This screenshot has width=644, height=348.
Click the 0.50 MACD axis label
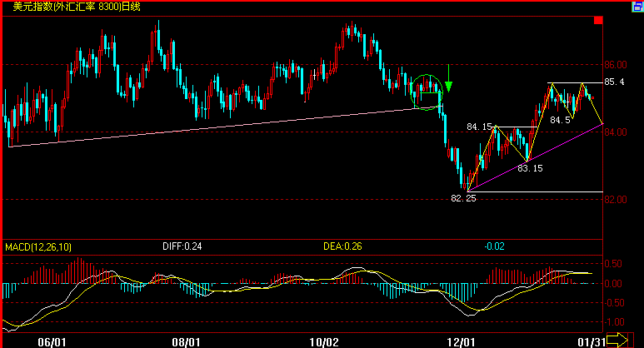(614, 264)
